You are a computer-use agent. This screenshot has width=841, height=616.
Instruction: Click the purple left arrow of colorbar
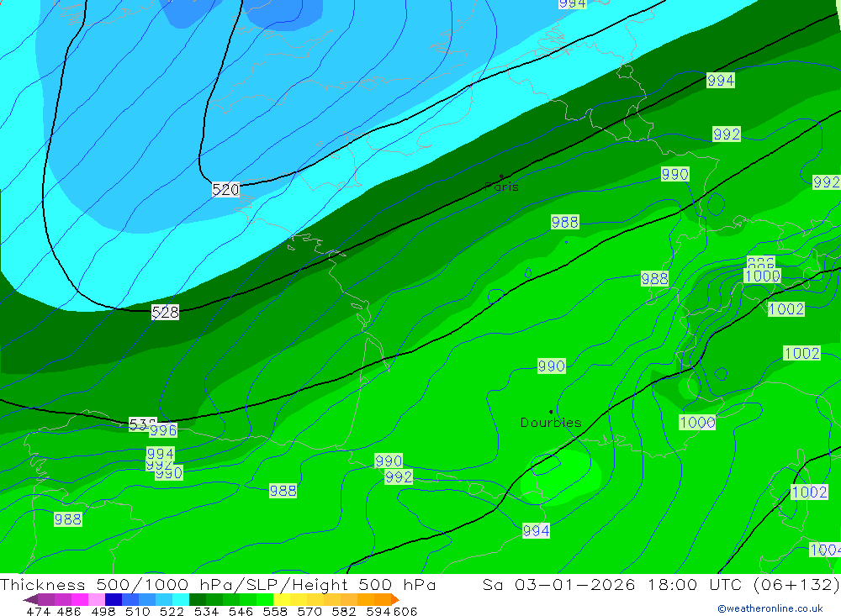(30, 599)
